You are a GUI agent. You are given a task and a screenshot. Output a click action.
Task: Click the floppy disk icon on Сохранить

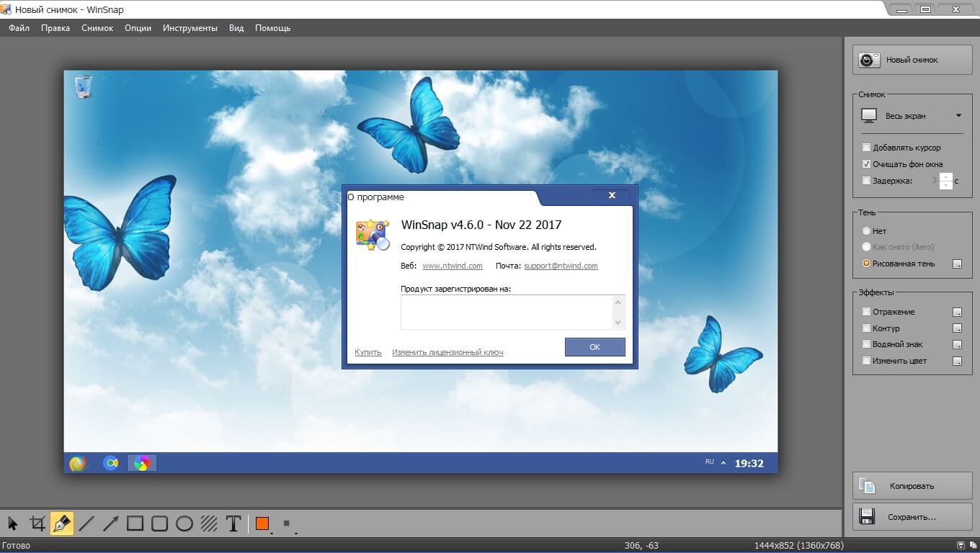click(867, 517)
